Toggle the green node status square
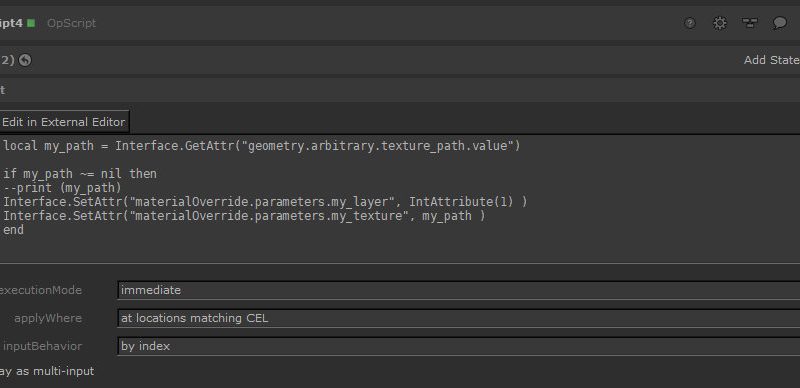800x388 pixels. point(31,23)
